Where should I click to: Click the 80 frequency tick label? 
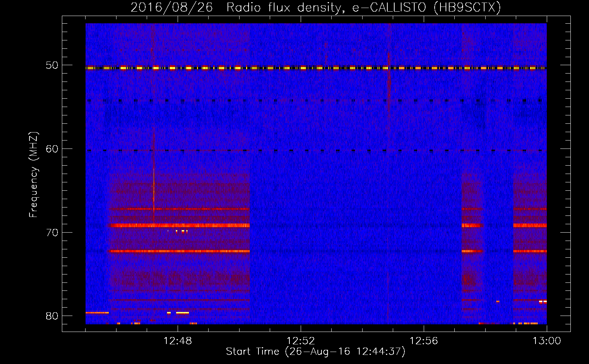tap(52, 316)
